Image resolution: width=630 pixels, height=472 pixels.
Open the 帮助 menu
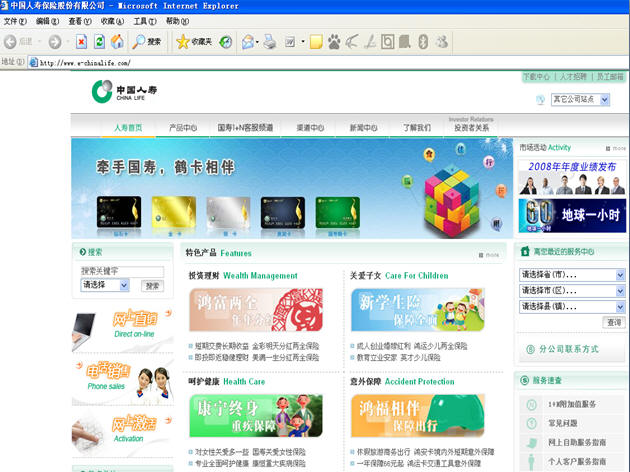[177, 21]
